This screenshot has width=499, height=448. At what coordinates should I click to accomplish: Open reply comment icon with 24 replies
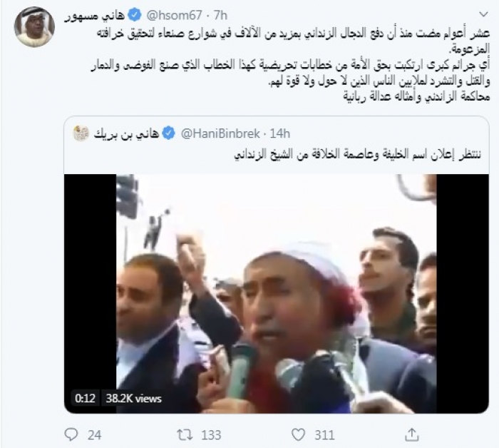pyautogui.click(x=71, y=434)
